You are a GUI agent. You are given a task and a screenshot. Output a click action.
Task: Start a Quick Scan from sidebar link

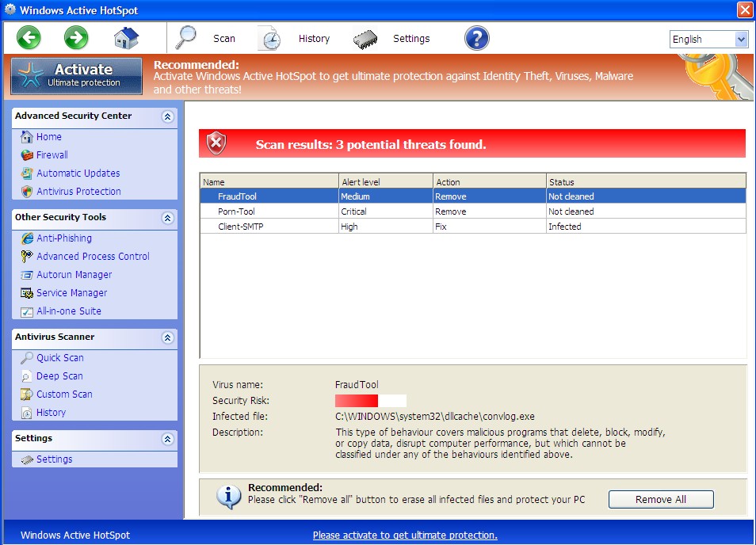click(x=60, y=357)
